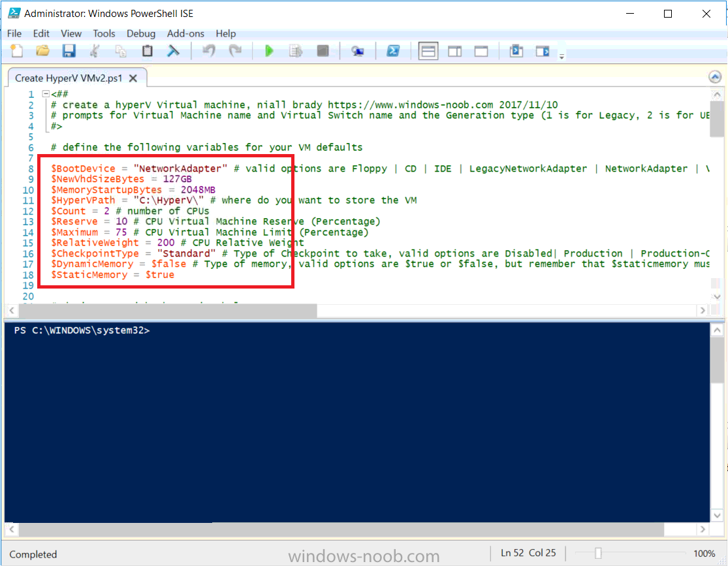Open the Help menu
This screenshot has height=566, width=728.
pos(226,33)
